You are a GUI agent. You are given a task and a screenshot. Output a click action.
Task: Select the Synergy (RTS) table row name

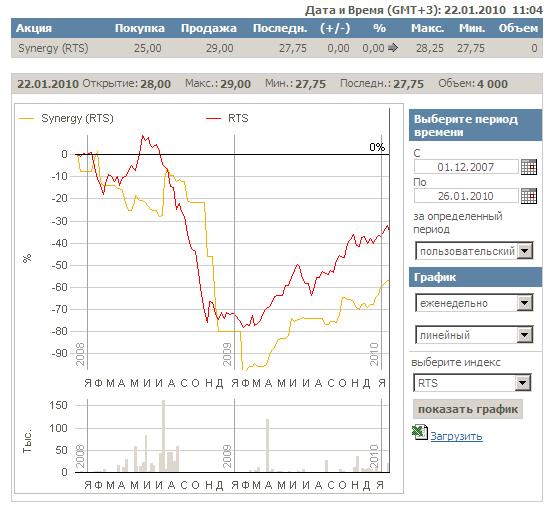click(x=53, y=48)
